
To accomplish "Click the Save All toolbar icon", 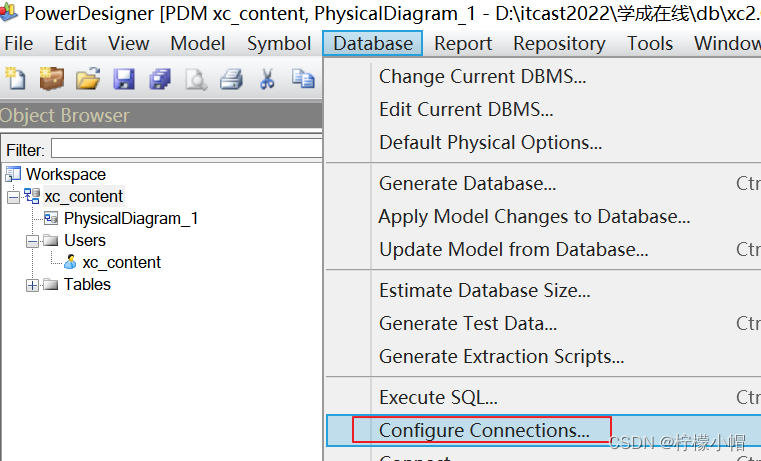I will coord(160,79).
